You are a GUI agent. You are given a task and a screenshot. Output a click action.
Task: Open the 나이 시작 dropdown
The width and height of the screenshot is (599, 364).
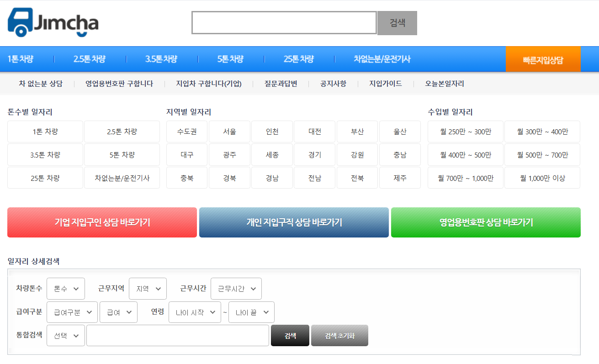(195, 312)
